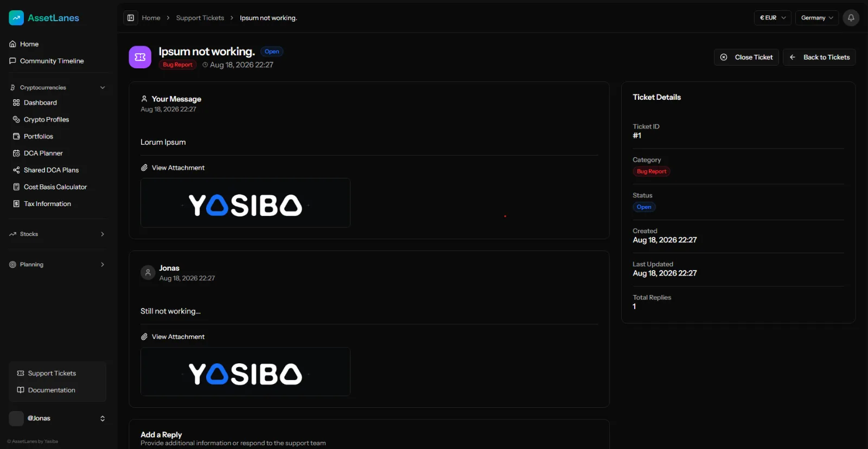Click the Cost Basis Calculator icon
Viewport: 868px width, 449px height.
point(16,187)
